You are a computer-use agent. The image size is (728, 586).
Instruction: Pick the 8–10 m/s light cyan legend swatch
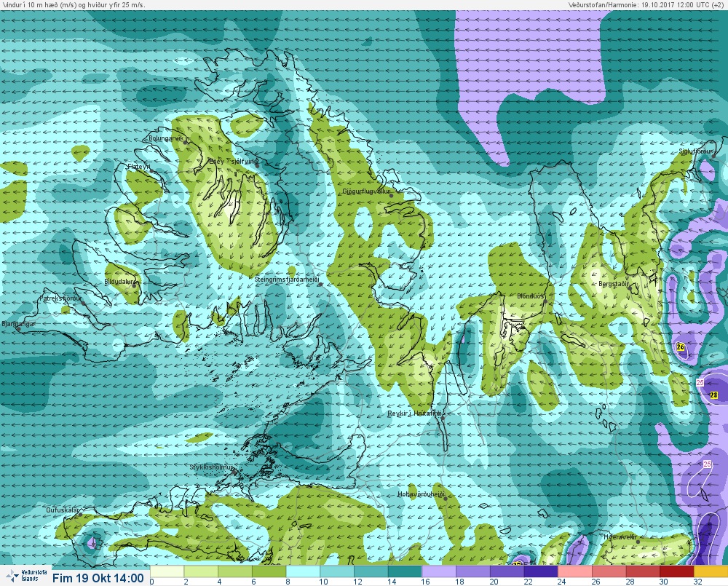click(x=303, y=571)
